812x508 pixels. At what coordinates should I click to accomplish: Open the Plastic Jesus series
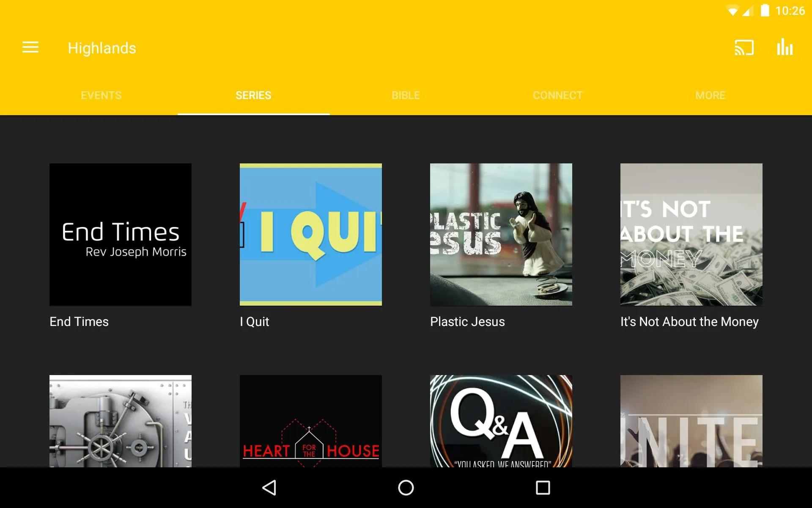point(501,234)
